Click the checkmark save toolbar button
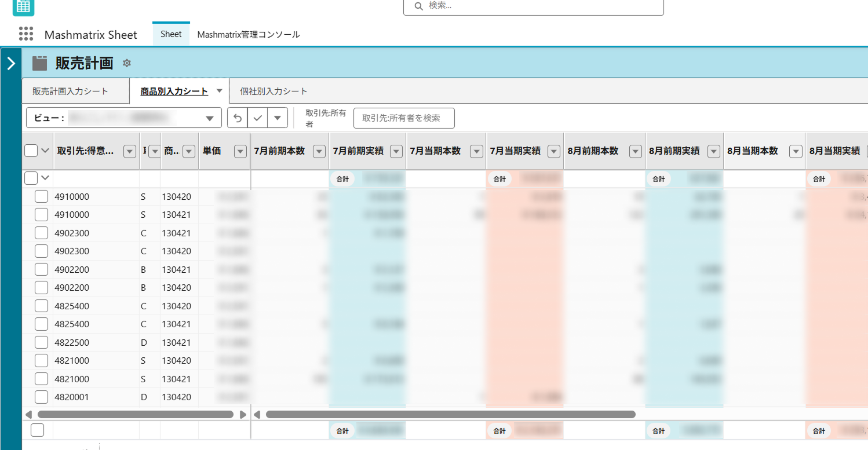 pos(258,118)
